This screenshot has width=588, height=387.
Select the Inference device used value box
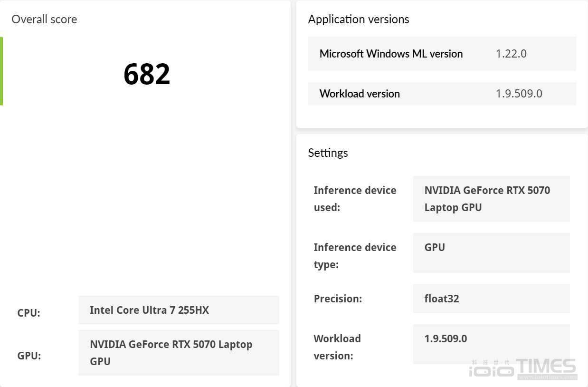click(x=491, y=199)
